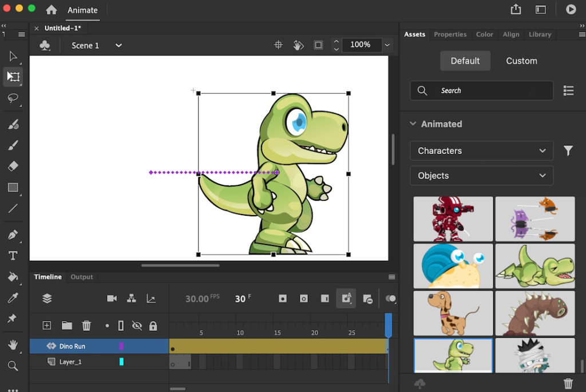Toggle hide all layers eye icon

(137, 326)
